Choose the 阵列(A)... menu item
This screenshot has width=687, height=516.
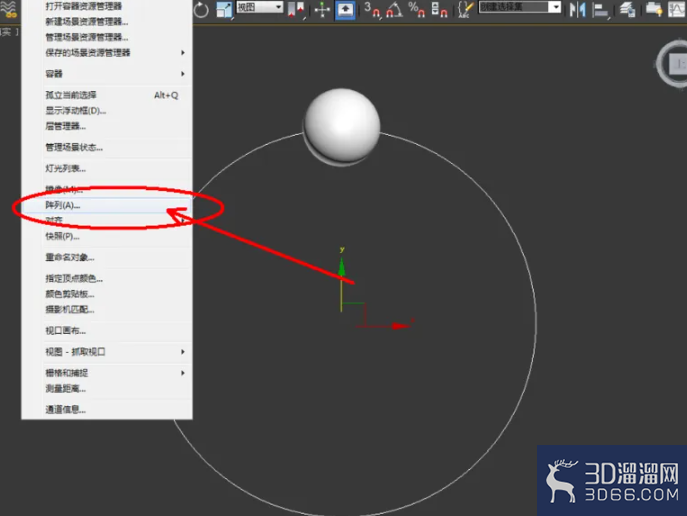point(107,205)
